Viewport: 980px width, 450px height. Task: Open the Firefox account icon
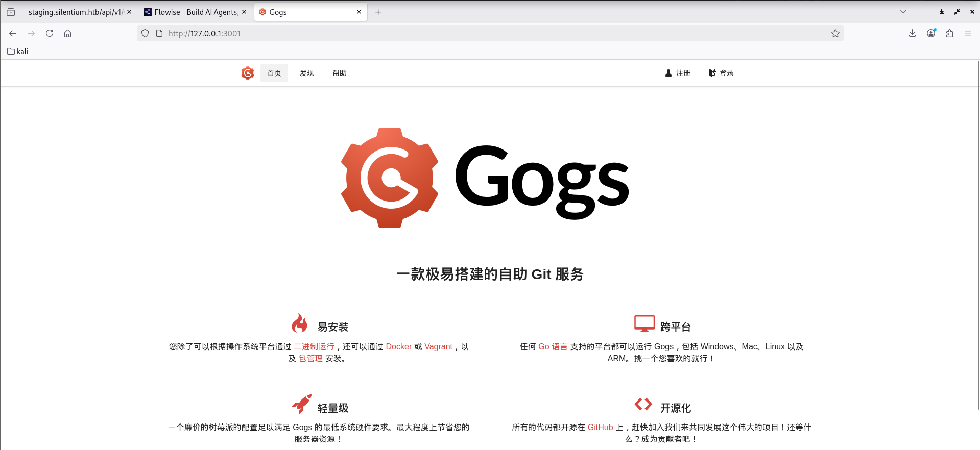click(x=931, y=33)
